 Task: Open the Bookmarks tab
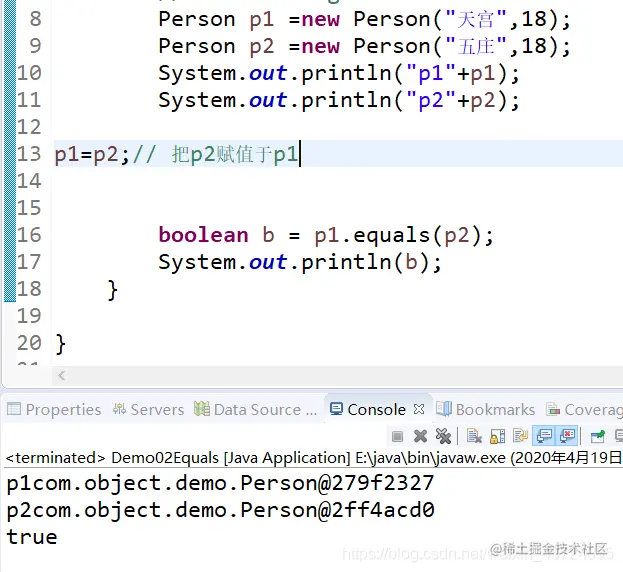(486, 409)
